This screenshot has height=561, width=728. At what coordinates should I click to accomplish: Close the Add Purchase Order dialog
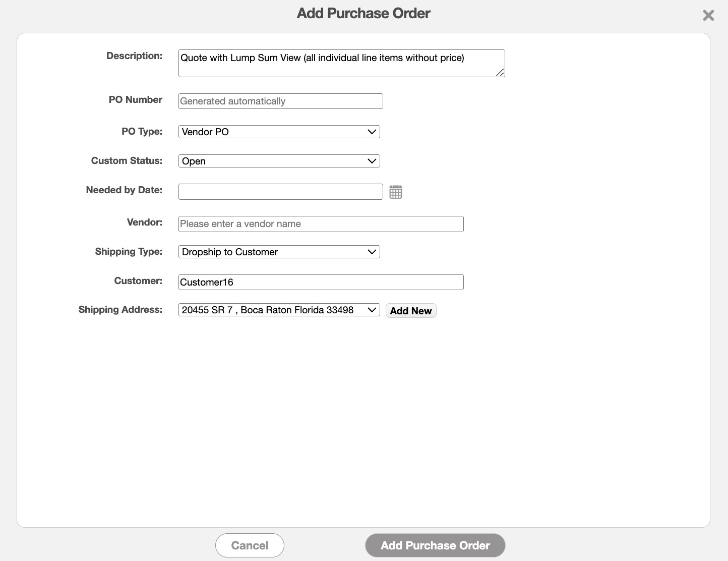[708, 16]
